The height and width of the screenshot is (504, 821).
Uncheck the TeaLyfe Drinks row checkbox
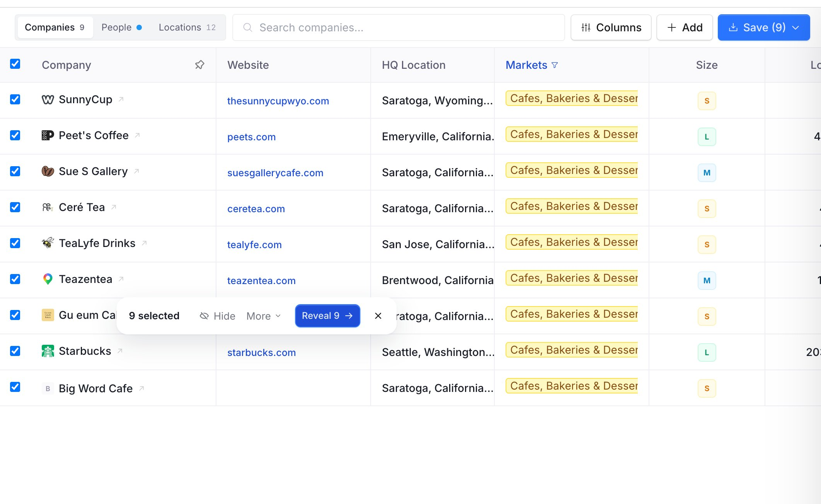[15, 243]
